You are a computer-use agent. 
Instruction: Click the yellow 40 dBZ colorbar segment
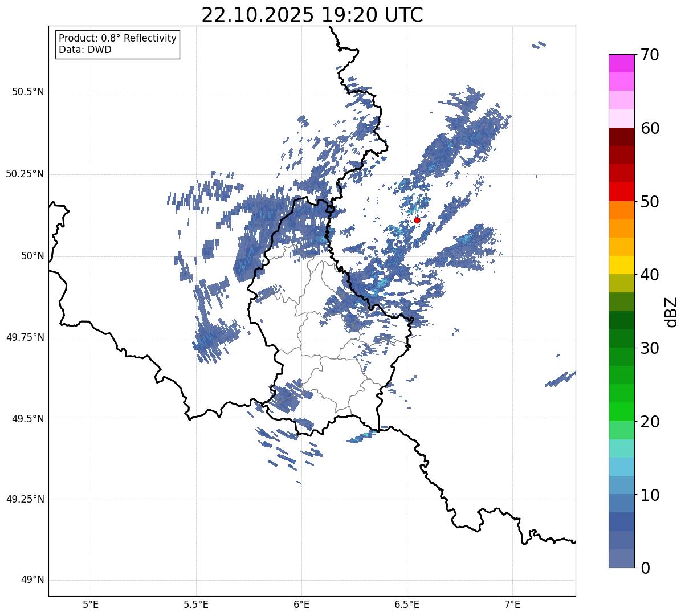point(621,265)
